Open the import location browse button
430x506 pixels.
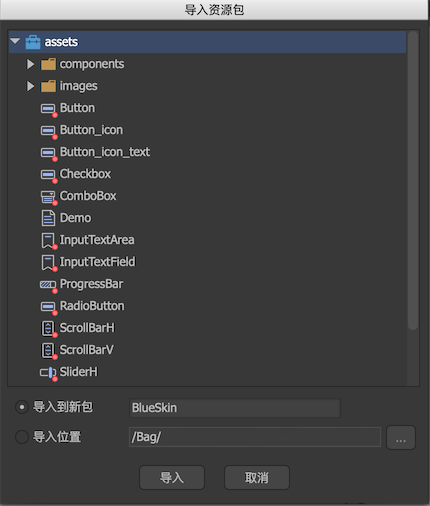pos(401,437)
